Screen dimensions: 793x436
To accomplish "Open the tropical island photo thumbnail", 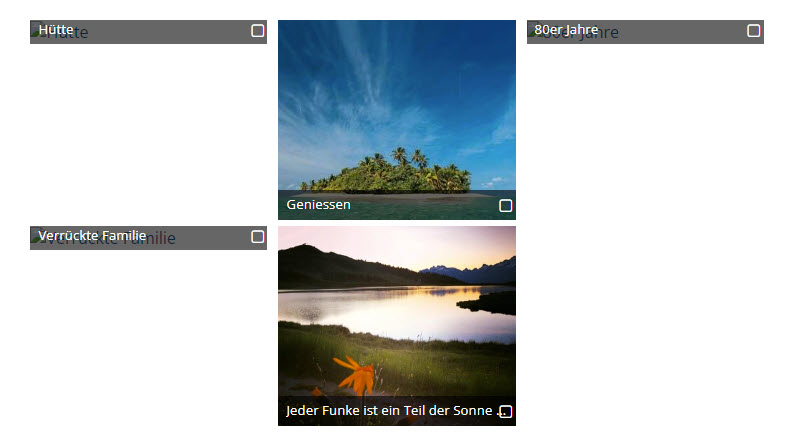I will coord(397,120).
